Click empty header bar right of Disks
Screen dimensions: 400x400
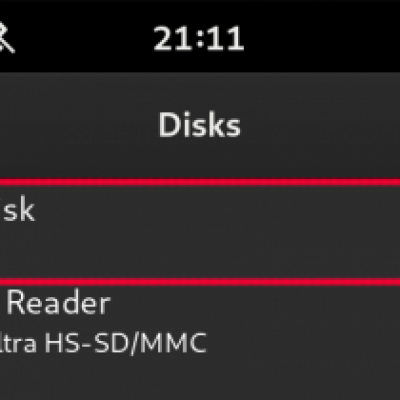tap(320, 125)
